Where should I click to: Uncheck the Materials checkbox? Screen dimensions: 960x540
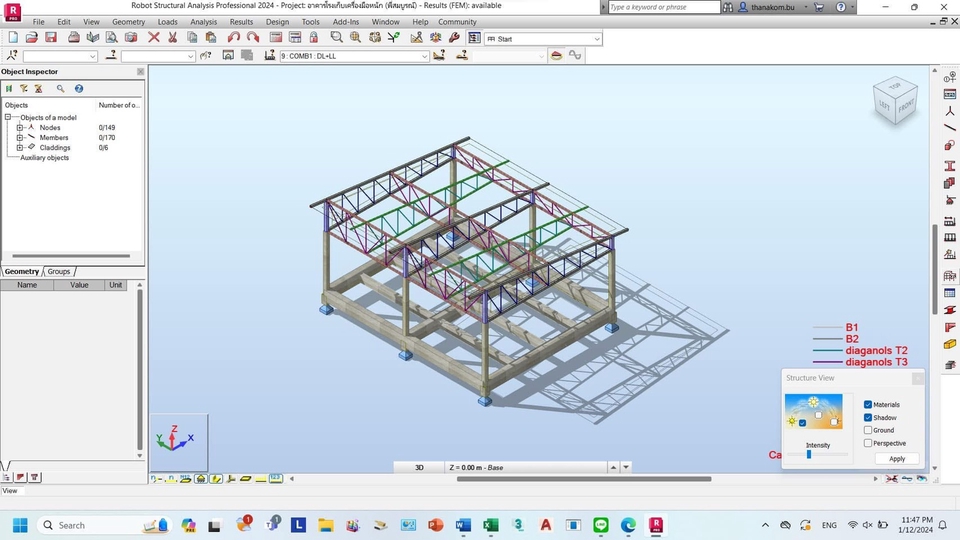[x=868, y=405]
